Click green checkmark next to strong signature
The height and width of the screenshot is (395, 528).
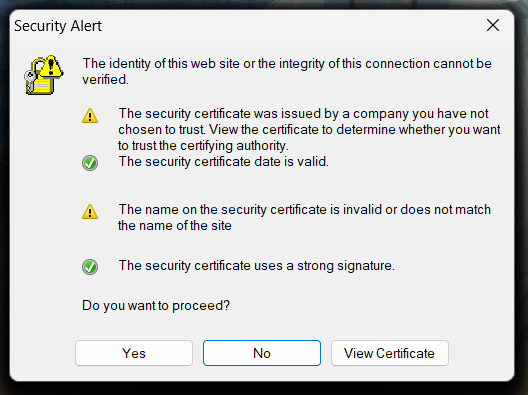90,267
